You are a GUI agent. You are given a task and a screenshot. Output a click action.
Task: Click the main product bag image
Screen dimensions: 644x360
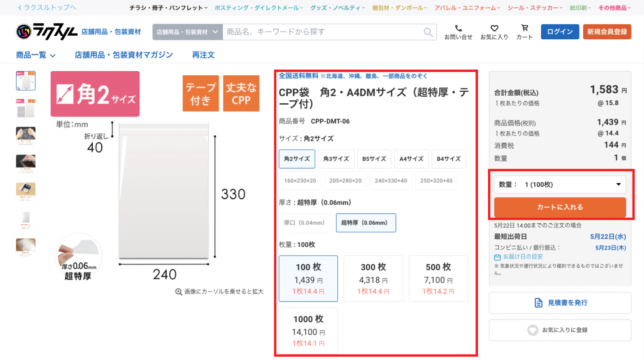(164, 190)
